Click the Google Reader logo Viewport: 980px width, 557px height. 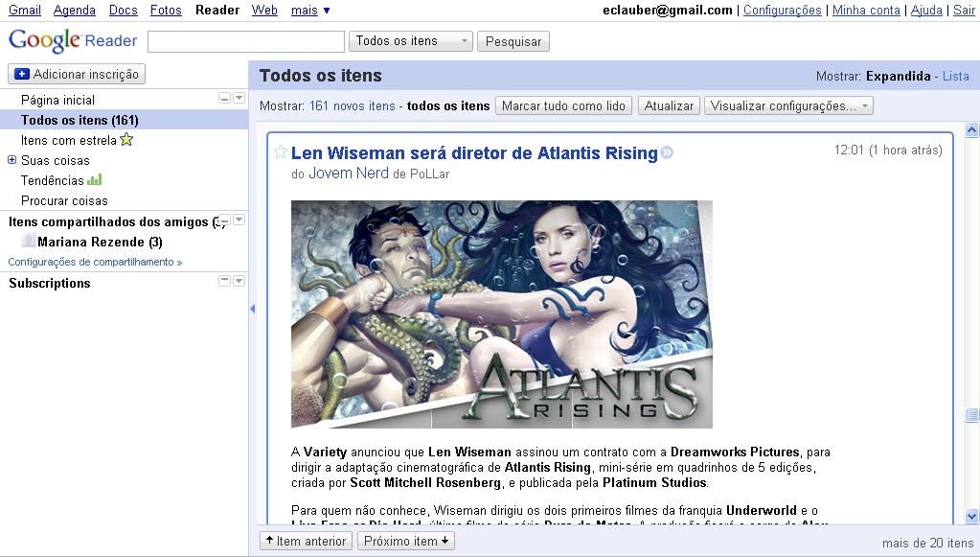tap(73, 41)
